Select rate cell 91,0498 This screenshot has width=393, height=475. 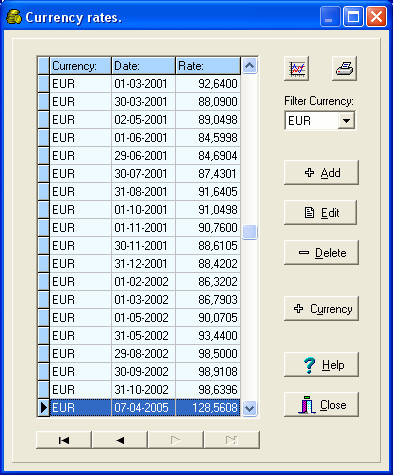coord(208,210)
